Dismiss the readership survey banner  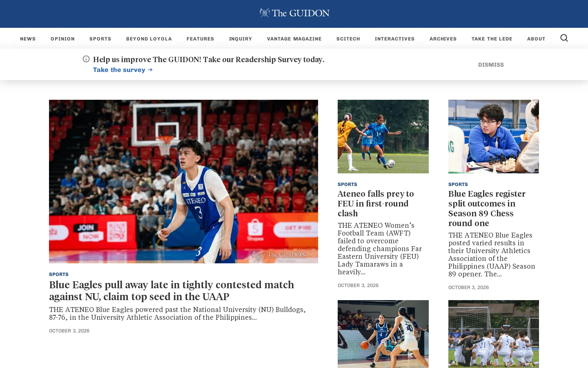(x=491, y=65)
